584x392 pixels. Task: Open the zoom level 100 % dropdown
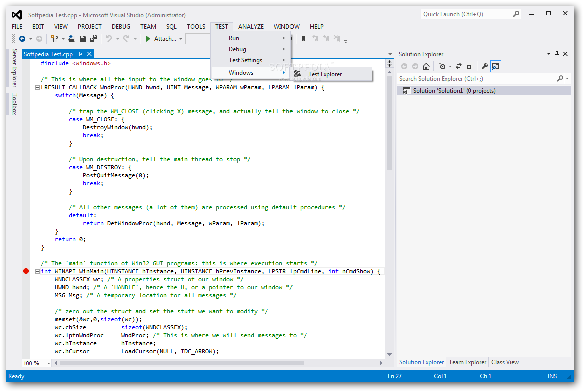[x=49, y=363]
